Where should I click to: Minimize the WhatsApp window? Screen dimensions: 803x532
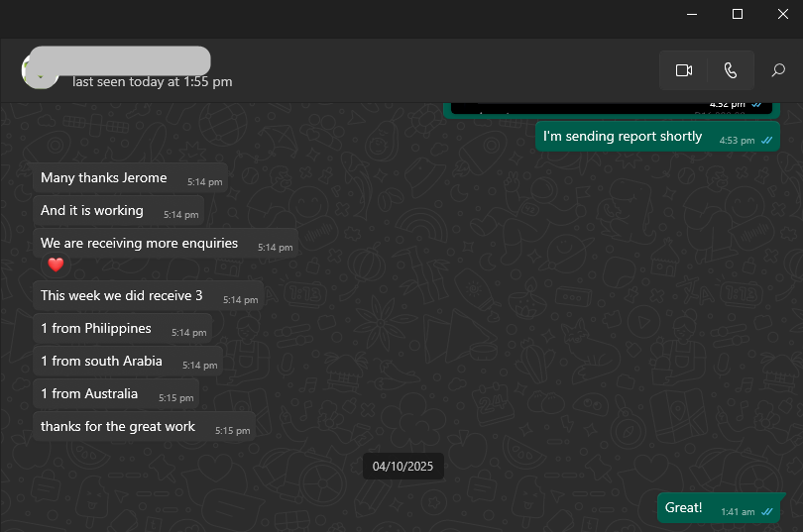click(692, 14)
